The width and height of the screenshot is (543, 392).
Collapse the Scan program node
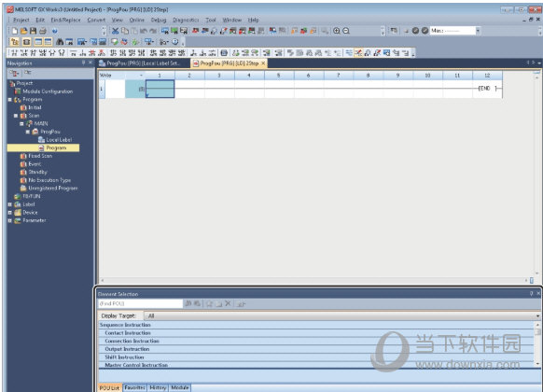point(16,116)
